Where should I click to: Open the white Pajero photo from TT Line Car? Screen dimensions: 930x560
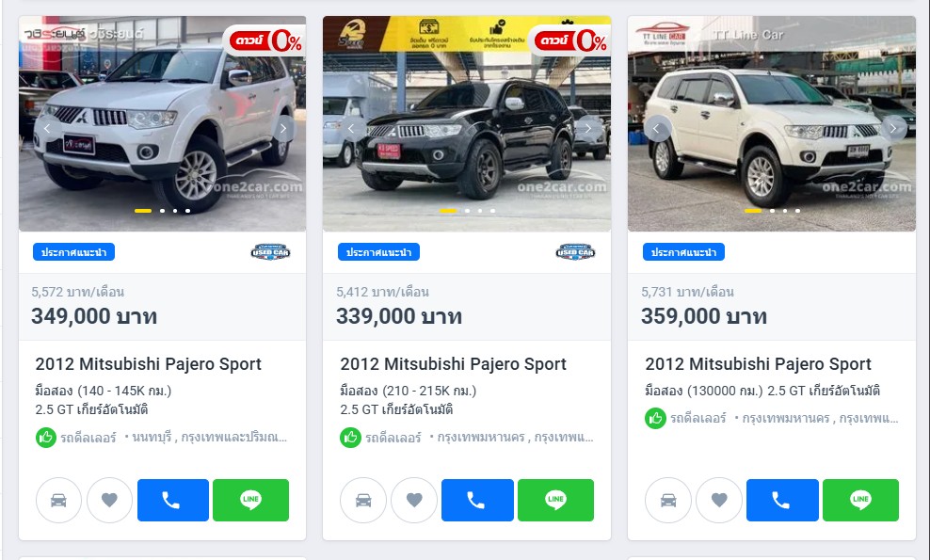(x=772, y=123)
